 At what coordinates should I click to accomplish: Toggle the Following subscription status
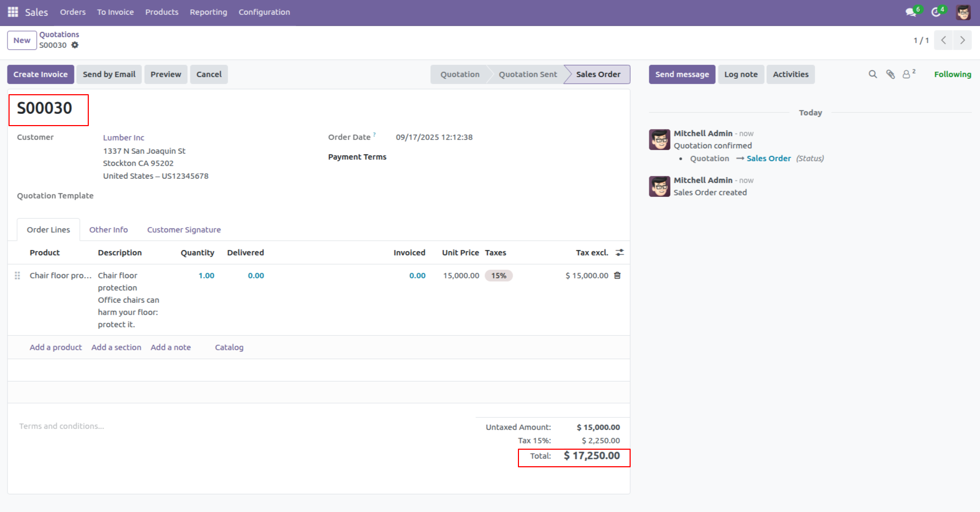pos(952,75)
